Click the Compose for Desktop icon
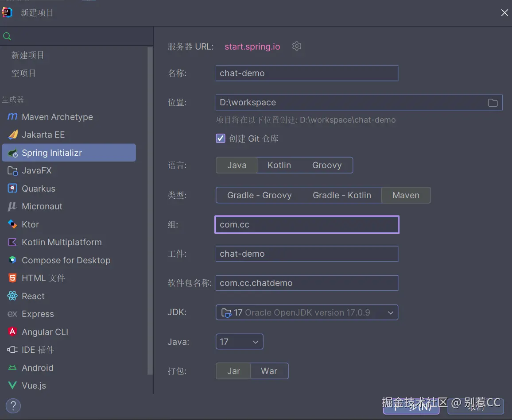512x420 pixels. (x=12, y=260)
